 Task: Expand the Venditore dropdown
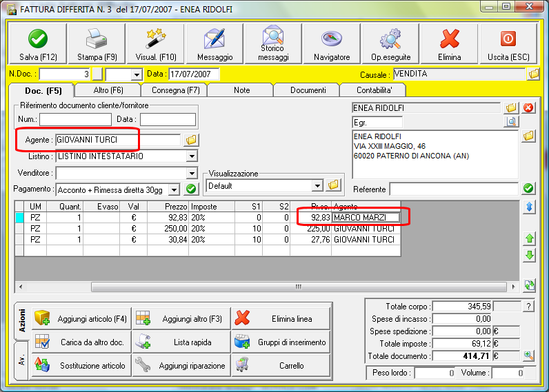192,173
